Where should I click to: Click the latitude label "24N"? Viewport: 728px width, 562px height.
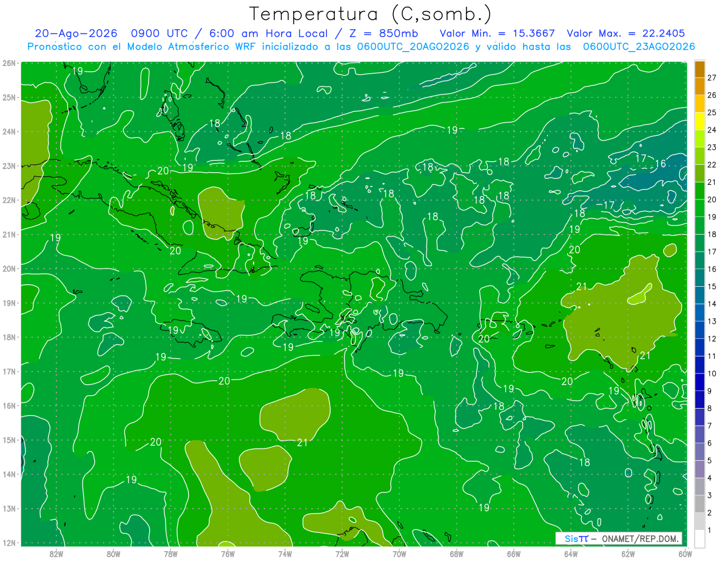tap(9, 132)
